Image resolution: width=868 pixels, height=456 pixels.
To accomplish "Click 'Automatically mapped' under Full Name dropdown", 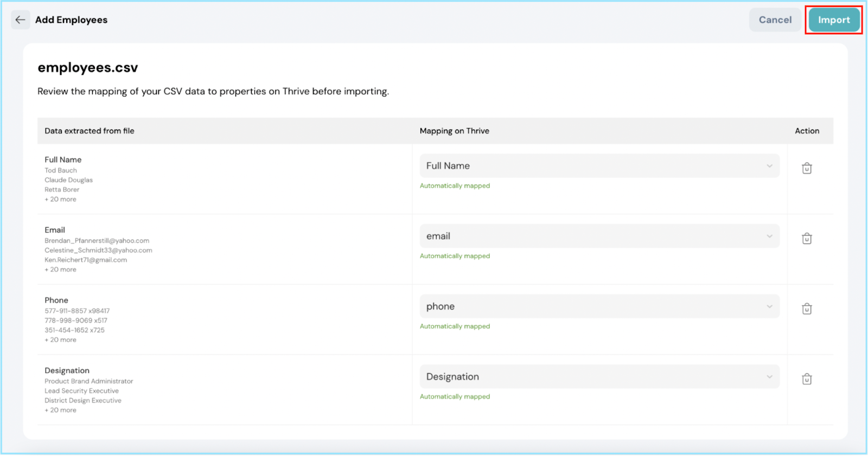I will [x=455, y=186].
